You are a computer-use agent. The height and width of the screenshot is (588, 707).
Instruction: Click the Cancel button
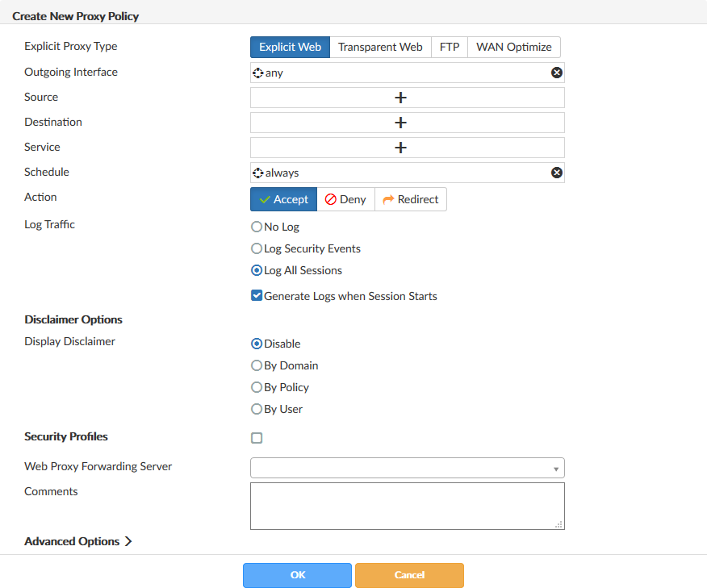pos(409,575)
